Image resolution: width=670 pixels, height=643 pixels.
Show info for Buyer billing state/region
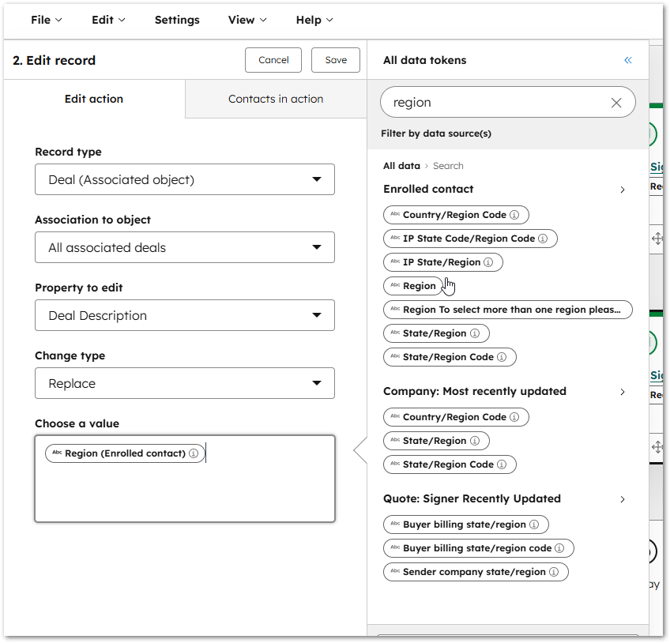534,525
